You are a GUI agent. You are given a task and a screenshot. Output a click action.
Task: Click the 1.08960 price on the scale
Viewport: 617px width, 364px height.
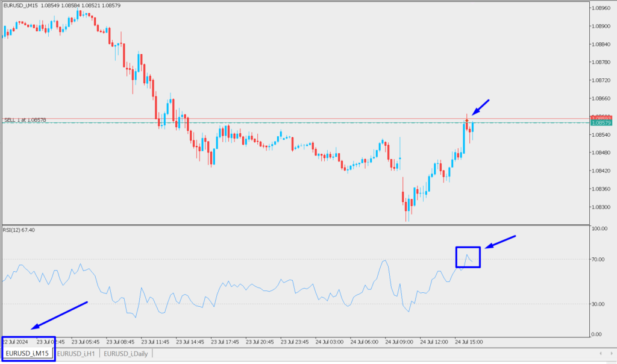tap(601, 8)
